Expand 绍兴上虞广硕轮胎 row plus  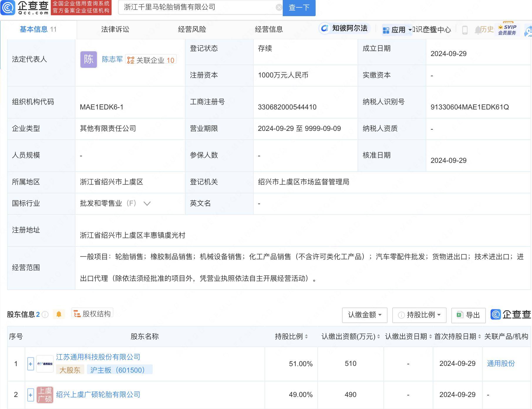[x=31, y=395]
